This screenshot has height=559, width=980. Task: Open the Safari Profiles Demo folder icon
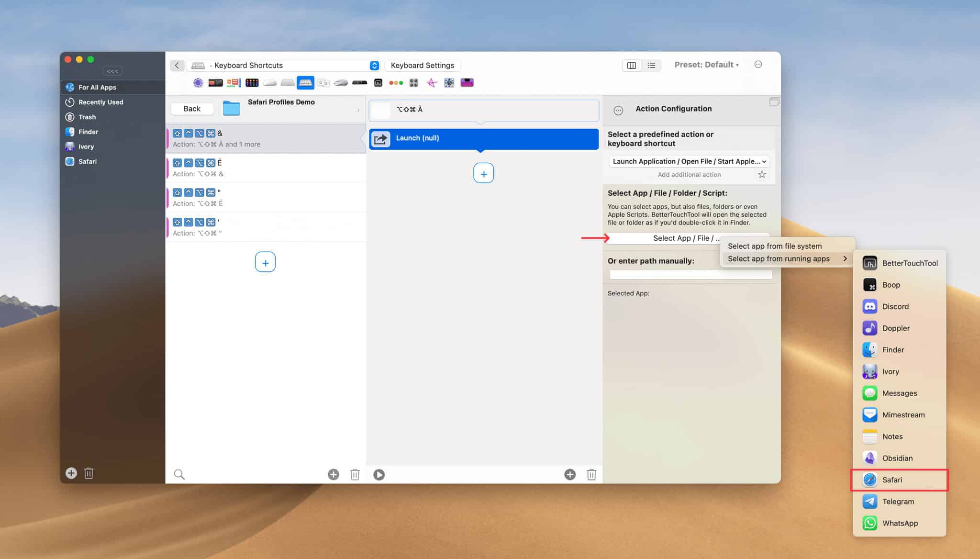tap(231, 108)
